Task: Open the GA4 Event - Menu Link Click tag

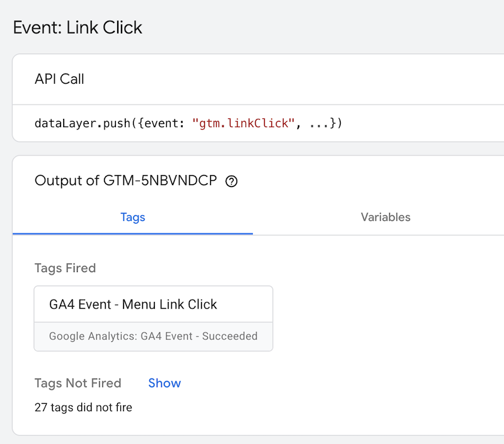Action: click(x=133, y=304)
